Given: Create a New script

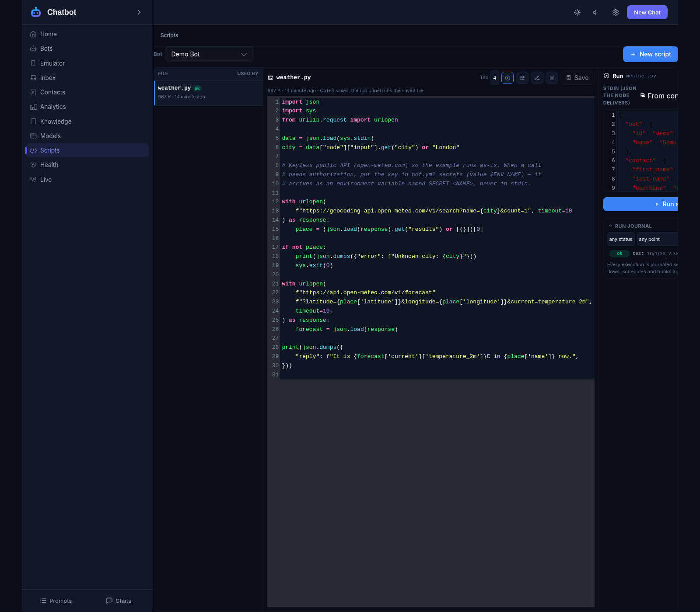Looking at the screenshot, I should pyautogui.click(x=651, y=54).
